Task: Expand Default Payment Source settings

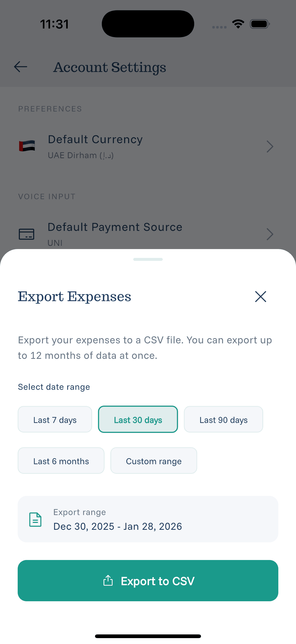Action: pyautogui.click(x=270, y=234)
